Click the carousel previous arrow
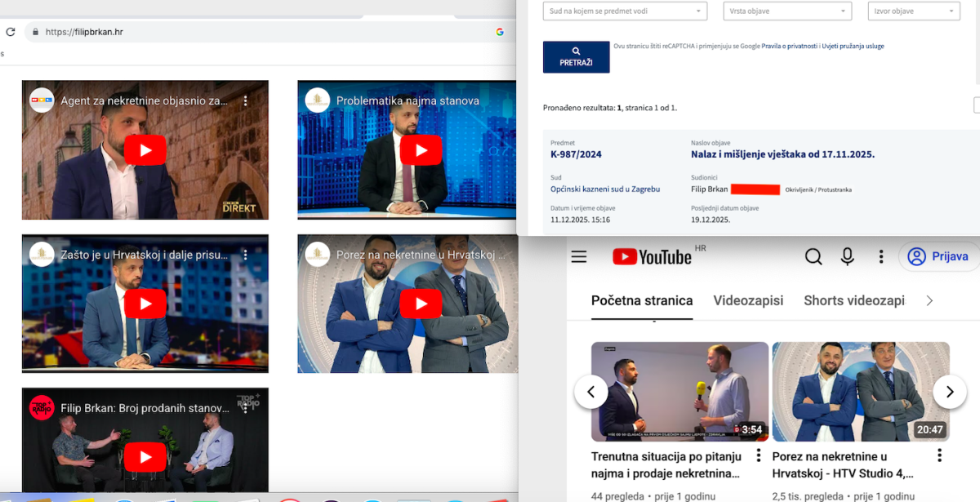Image resolution: width=980 pixels, height=502 pixels. 590,392
